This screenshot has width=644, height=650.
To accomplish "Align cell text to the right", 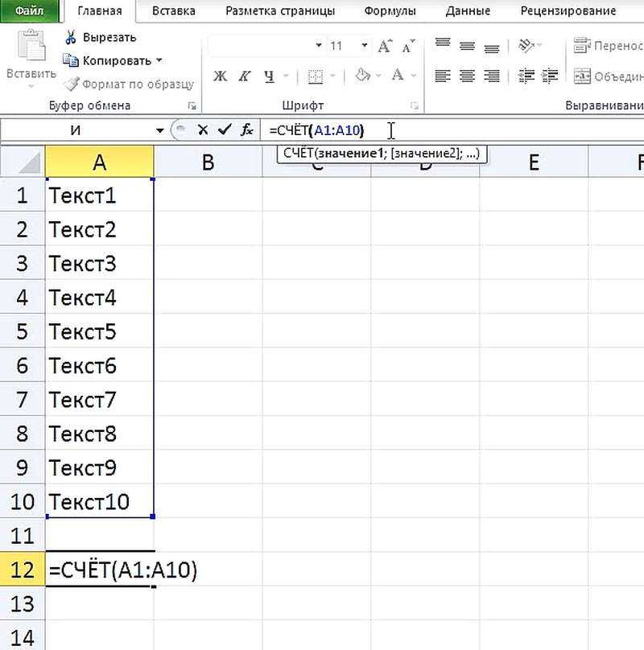I will 492,76.
